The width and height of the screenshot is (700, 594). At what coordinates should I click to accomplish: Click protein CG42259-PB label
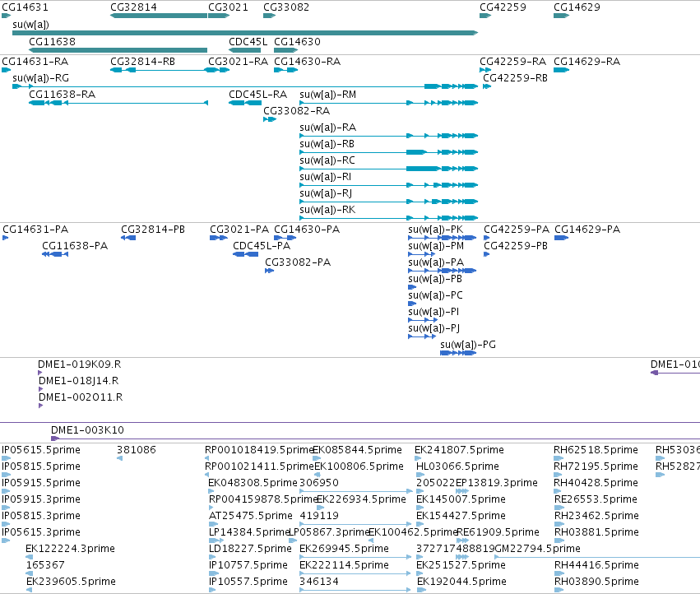click(x=516, y=246)
